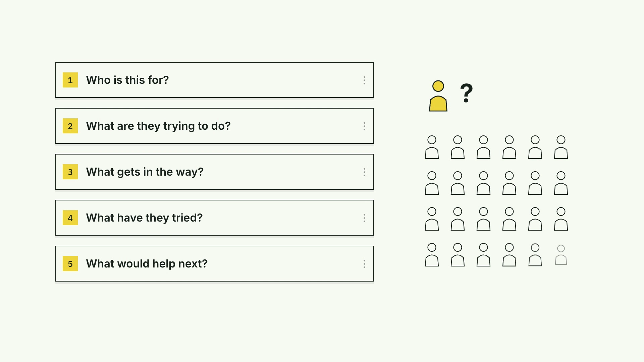Image resolution: width=644 pixels, height=362 pixels.
Task: Open the kebab menu for 'Who is this for?'
Action: coord(364,80)
